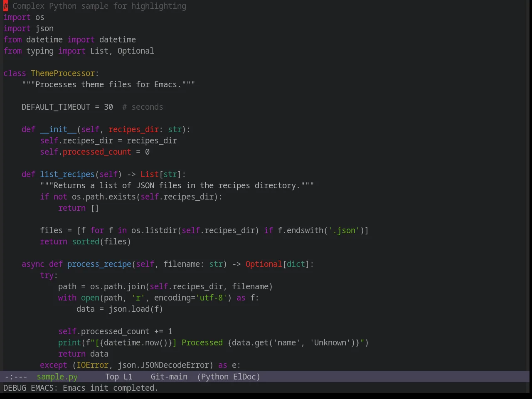This screenshot has width=532, height=399.
Task: Click the 'with' keyword
Action: click(67, 298)
